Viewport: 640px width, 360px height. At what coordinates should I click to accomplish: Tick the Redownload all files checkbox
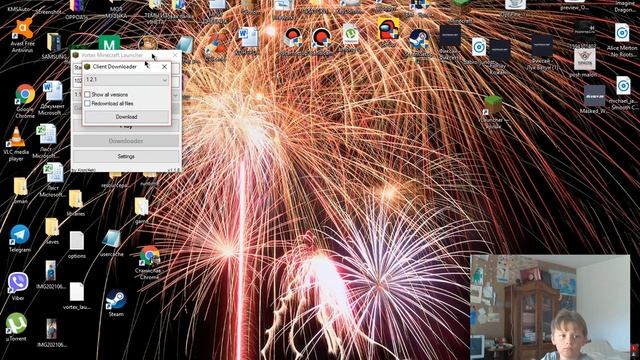tap(87, 104)
